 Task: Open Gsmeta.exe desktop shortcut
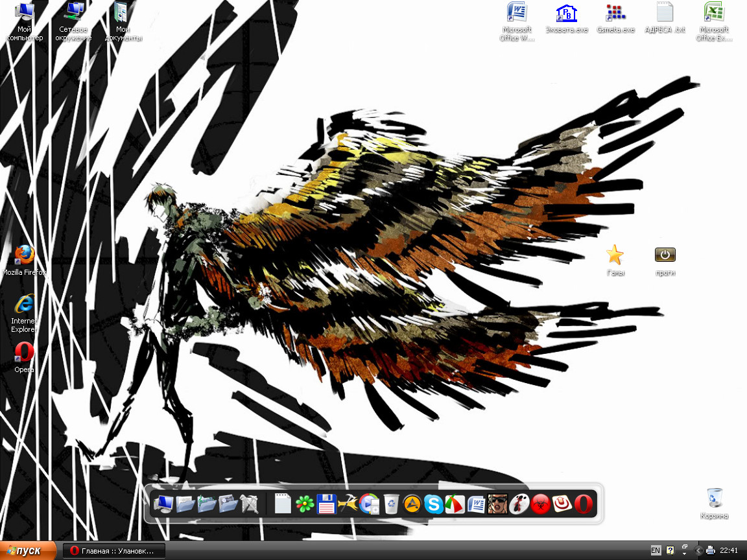coord(615,13)
